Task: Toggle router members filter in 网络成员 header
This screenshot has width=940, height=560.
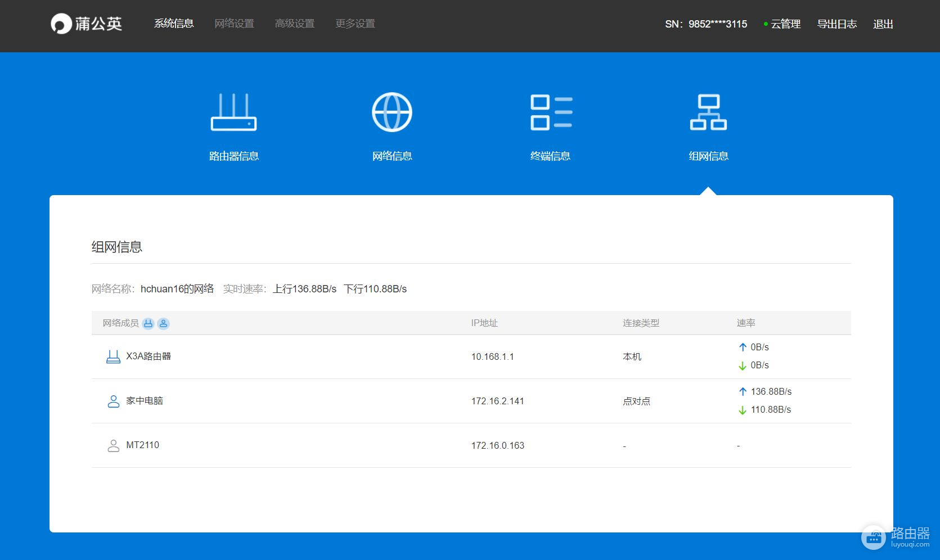Action: [x=148, y=323]
